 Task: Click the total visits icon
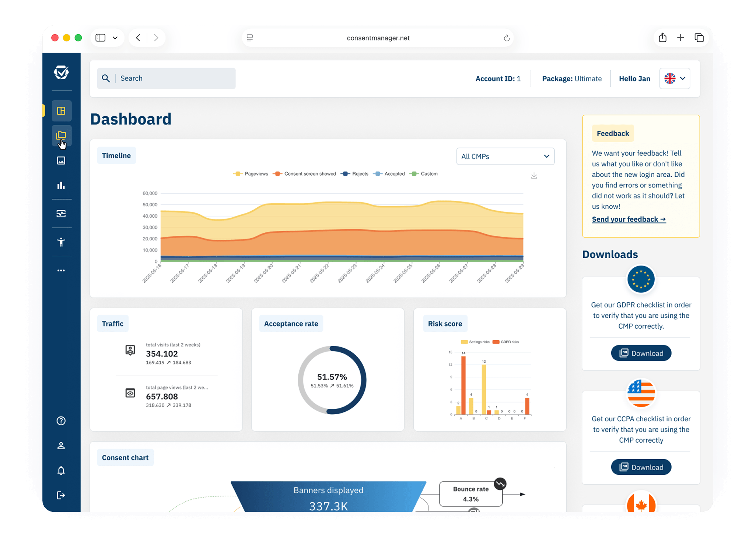[x=130, y=350]
